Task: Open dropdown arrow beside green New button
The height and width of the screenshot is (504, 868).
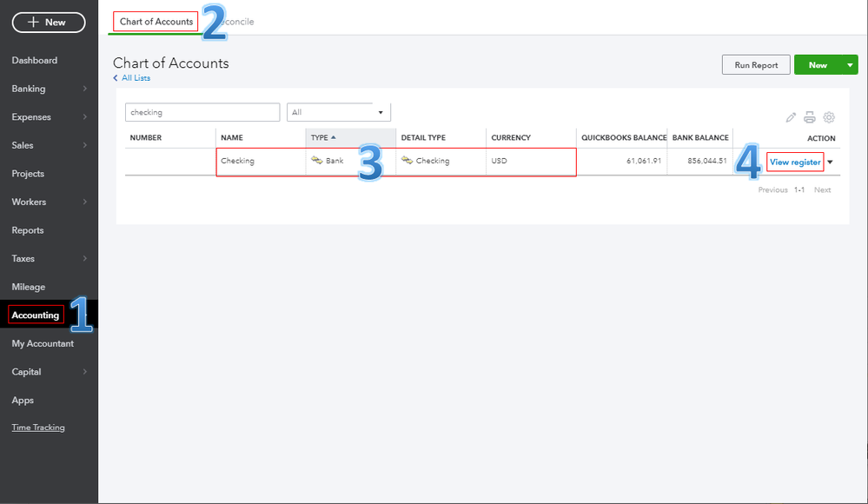Action: pos(850,65)
